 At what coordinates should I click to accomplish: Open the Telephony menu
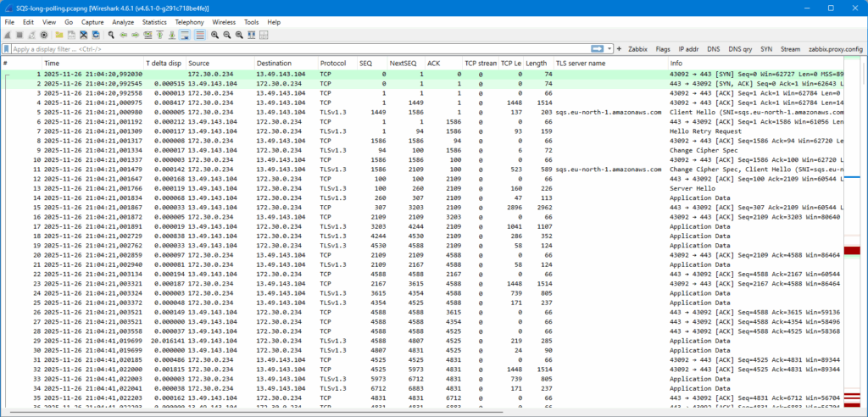189,21
